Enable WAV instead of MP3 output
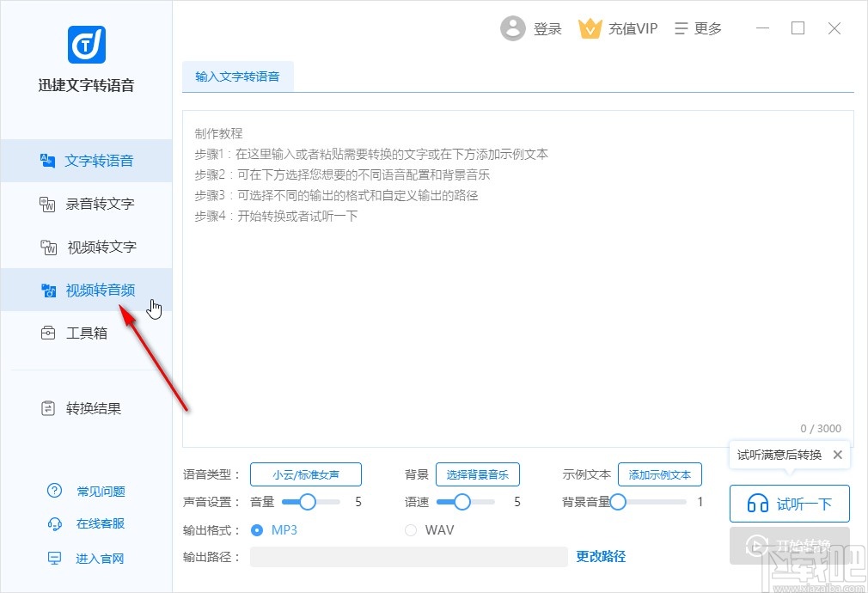Image resolution: width=868 pixels, height=593 pixels. click(411, 530)
